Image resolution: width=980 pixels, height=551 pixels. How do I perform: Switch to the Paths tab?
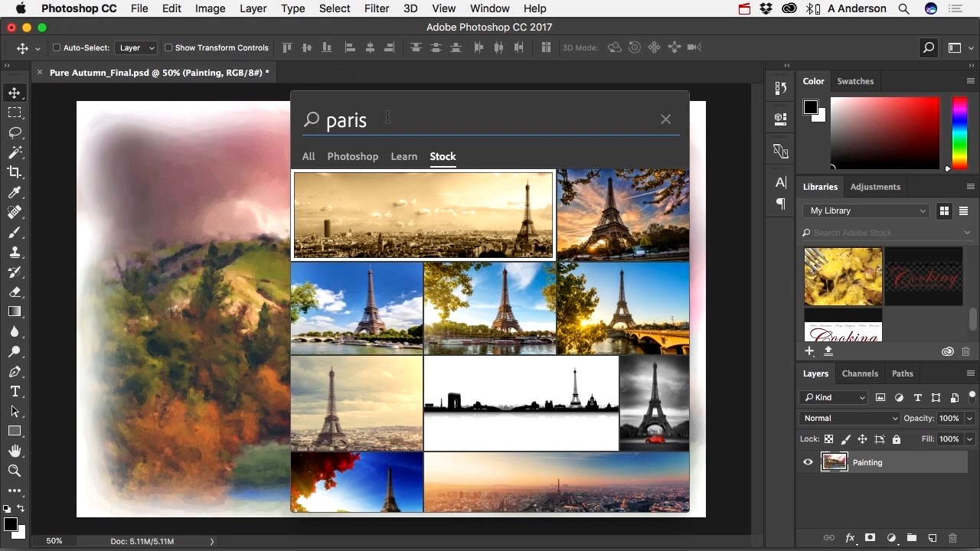(903, 373)
